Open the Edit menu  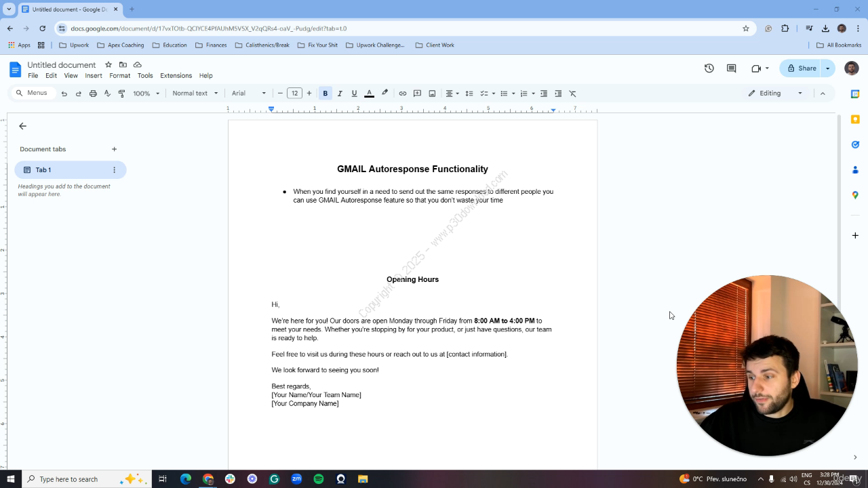[x=51, y=76]
